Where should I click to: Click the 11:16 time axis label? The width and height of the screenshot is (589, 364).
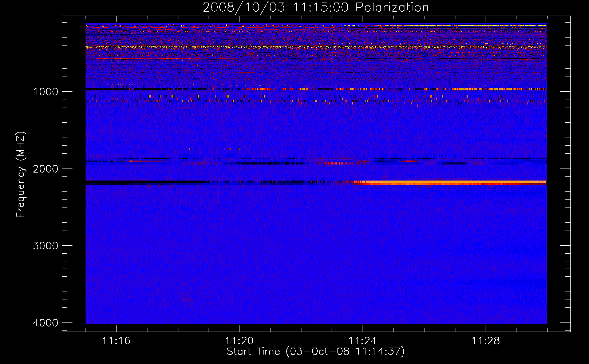[116, 341]
